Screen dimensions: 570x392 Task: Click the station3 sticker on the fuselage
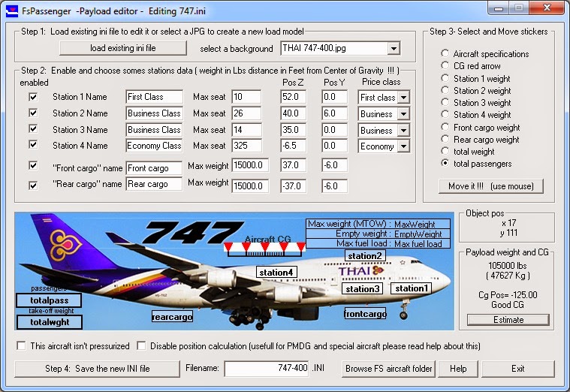click(x=362, y=288)
